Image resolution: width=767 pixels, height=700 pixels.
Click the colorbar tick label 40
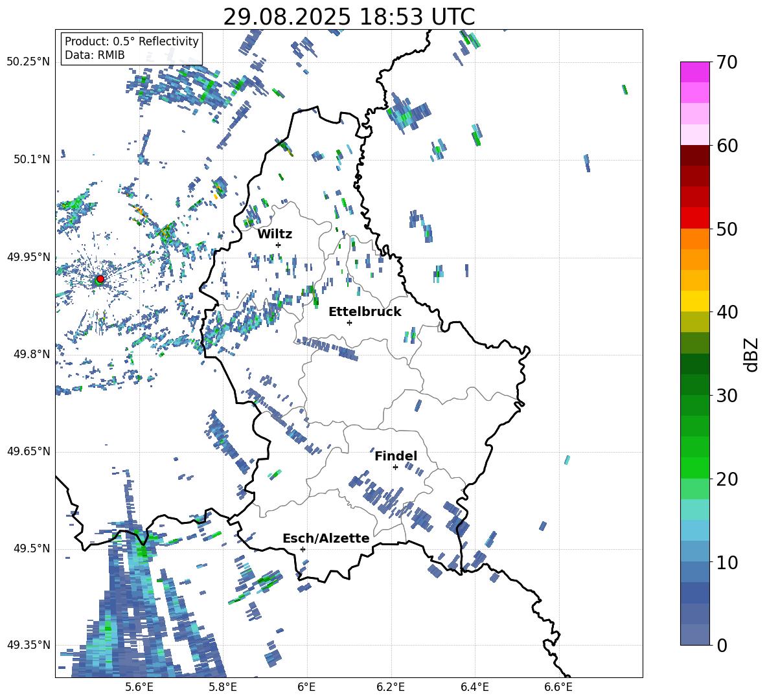(x=727, y=312)
